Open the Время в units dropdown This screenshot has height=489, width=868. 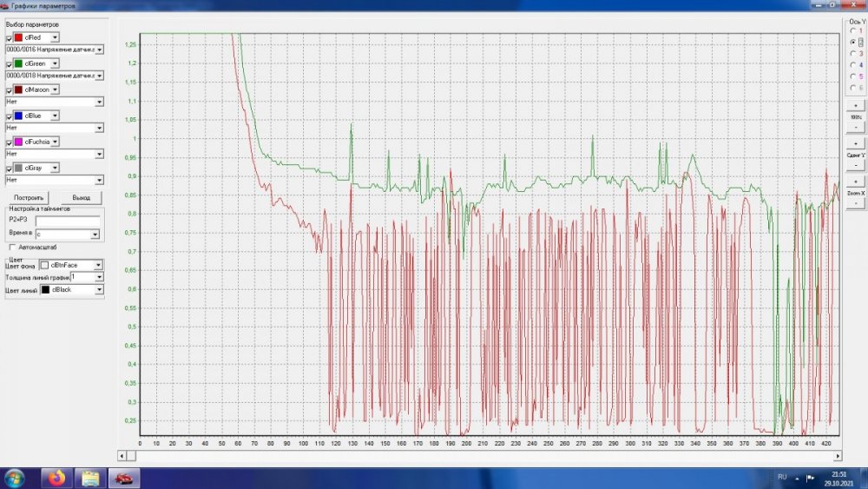(x=95, y=235)
